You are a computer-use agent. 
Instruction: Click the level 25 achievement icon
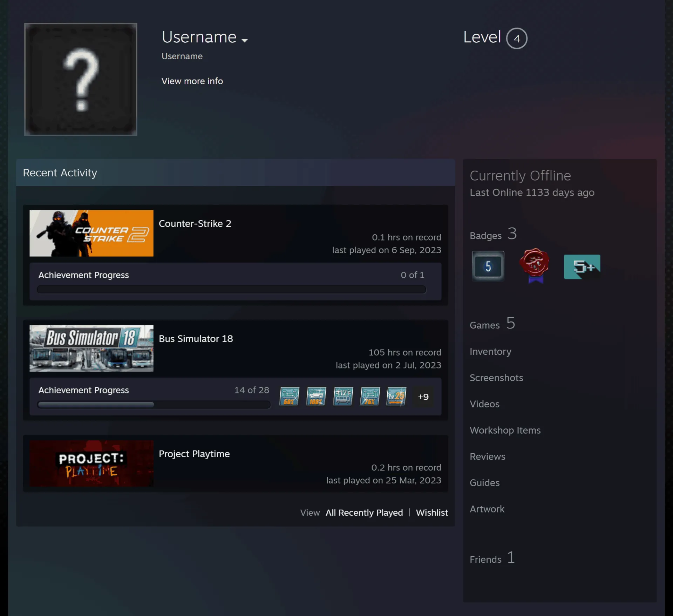coord(396,396)
